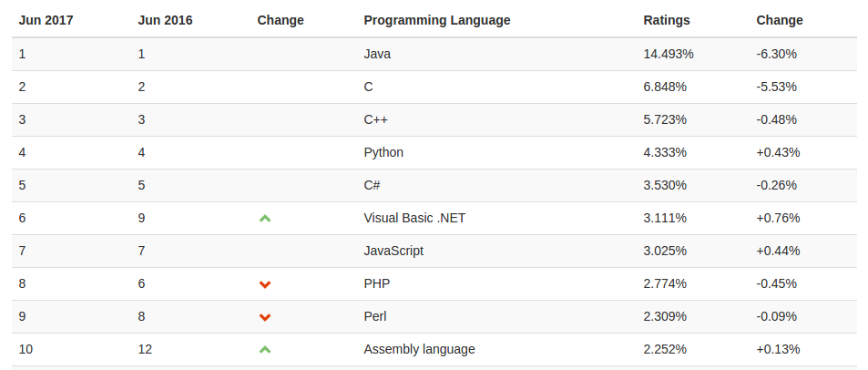Click the -0.09% change value

pos(777,316)
